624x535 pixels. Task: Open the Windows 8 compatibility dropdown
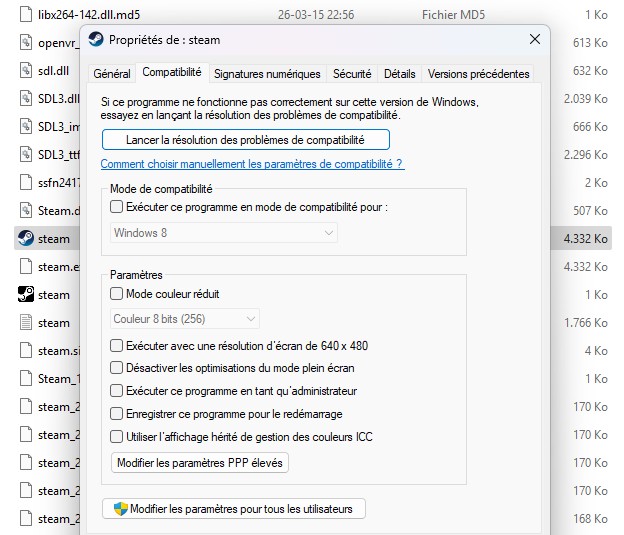[x=223, y=233]
